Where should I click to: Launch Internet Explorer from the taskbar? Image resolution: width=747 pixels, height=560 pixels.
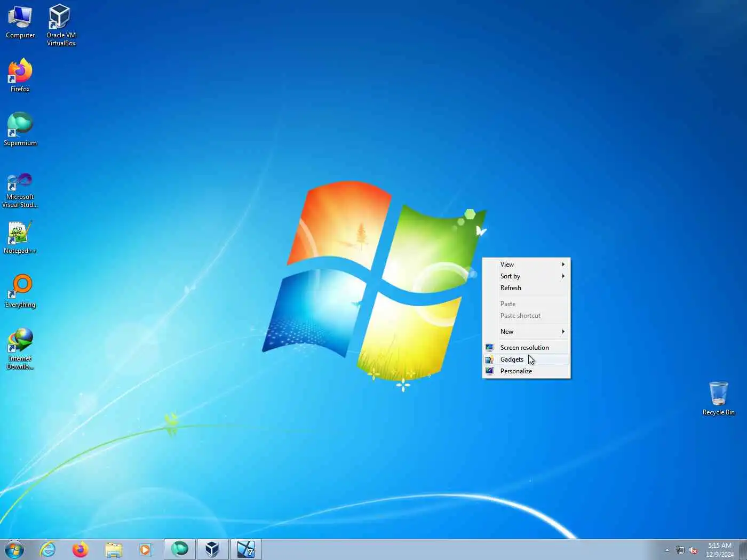(48, 549)
